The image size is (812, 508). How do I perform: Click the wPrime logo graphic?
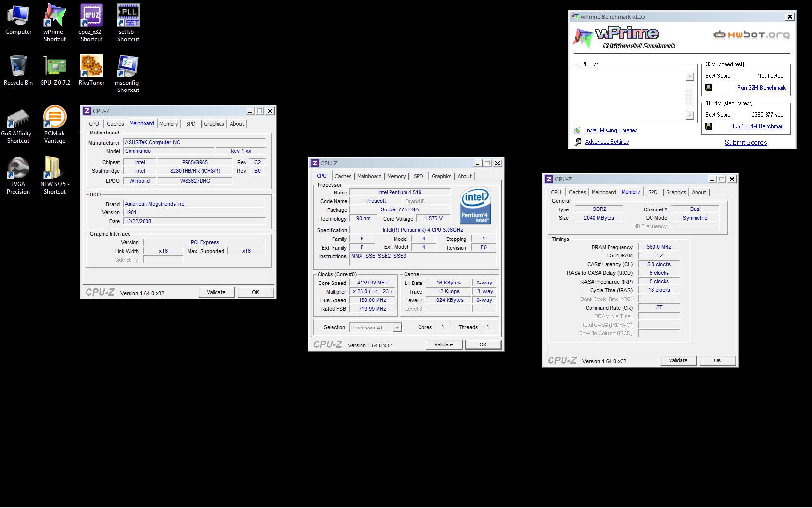point(623,37)
